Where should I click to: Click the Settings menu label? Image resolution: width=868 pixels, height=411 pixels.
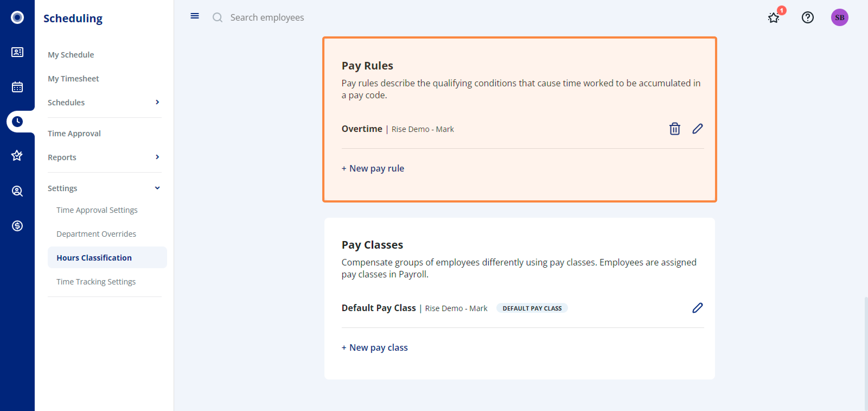[x=62, y=188]
